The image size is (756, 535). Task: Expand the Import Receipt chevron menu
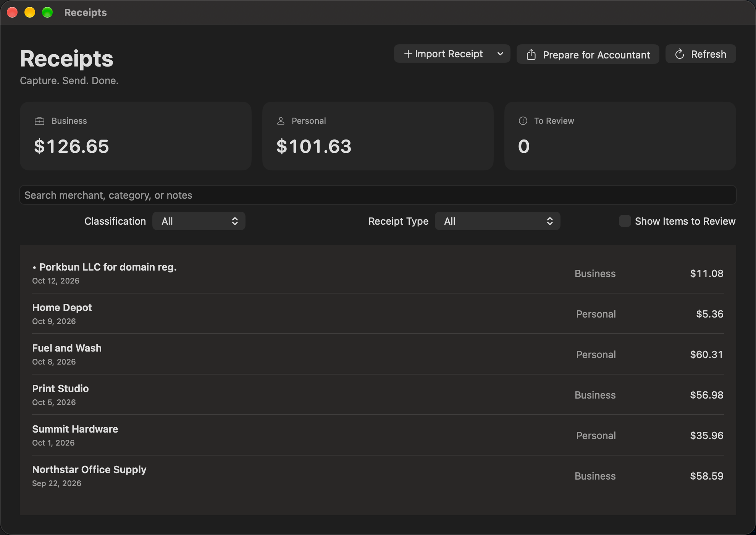click(x=500, y=54)
